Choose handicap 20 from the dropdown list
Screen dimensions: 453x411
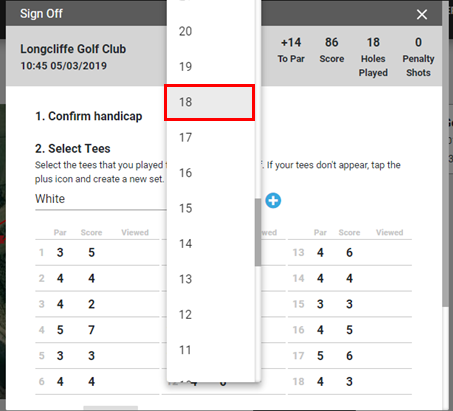coord(211,31)
